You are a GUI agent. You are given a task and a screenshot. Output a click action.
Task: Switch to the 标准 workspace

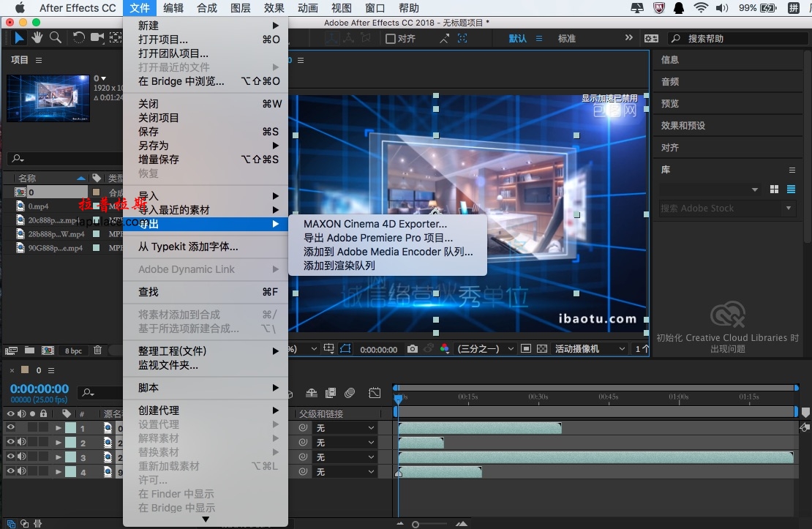click(566, 38)
